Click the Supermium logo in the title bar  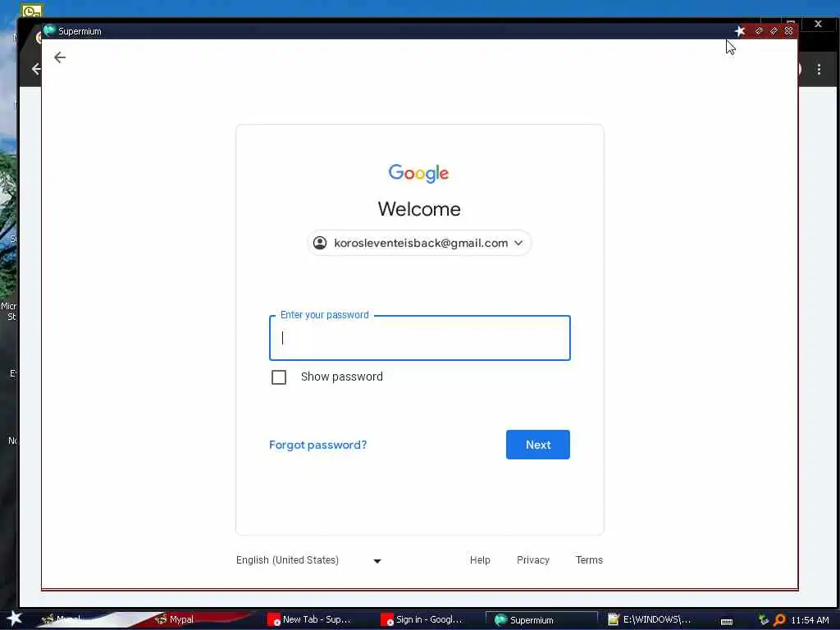pyautogui.click(x=49, y=30)
